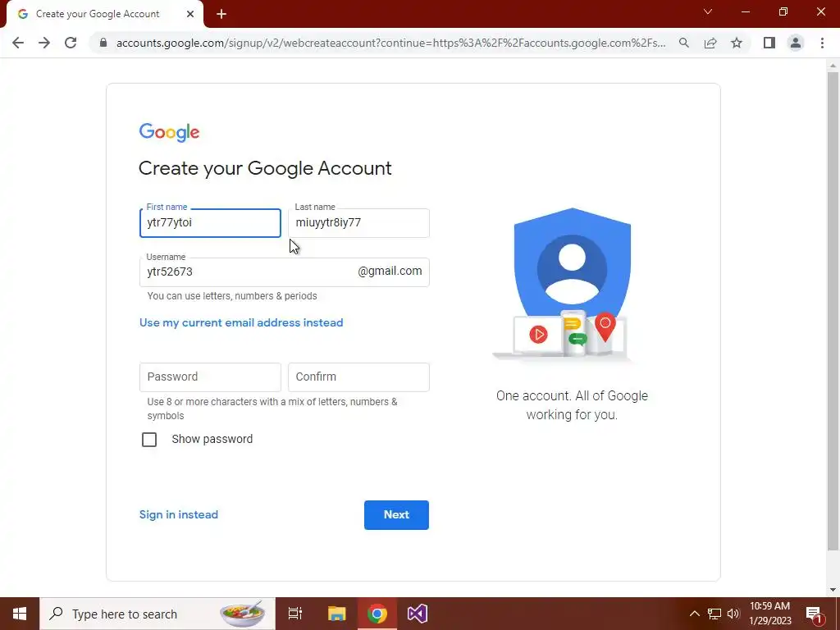Open the notification center

pos(815,614)
